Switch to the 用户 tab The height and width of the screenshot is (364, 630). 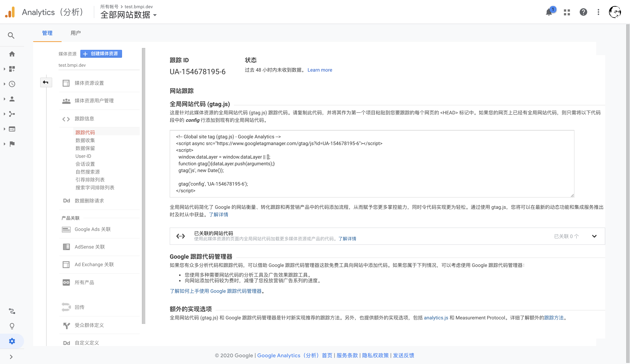(75, 33)
